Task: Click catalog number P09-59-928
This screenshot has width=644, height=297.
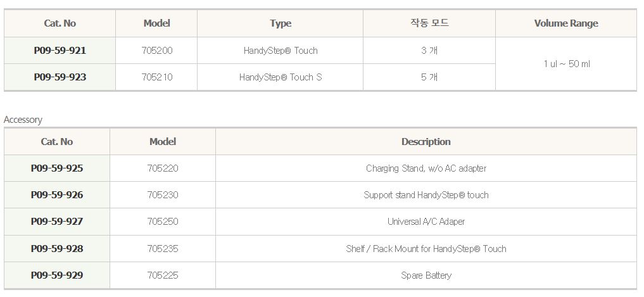Action: click(57, 249)
